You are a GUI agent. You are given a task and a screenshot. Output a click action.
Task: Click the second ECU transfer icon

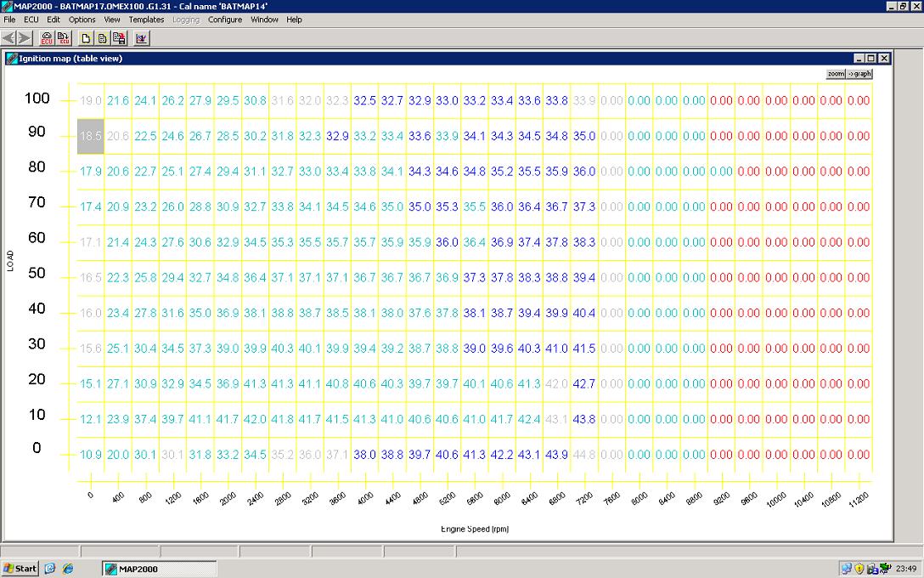coord(64,38)
